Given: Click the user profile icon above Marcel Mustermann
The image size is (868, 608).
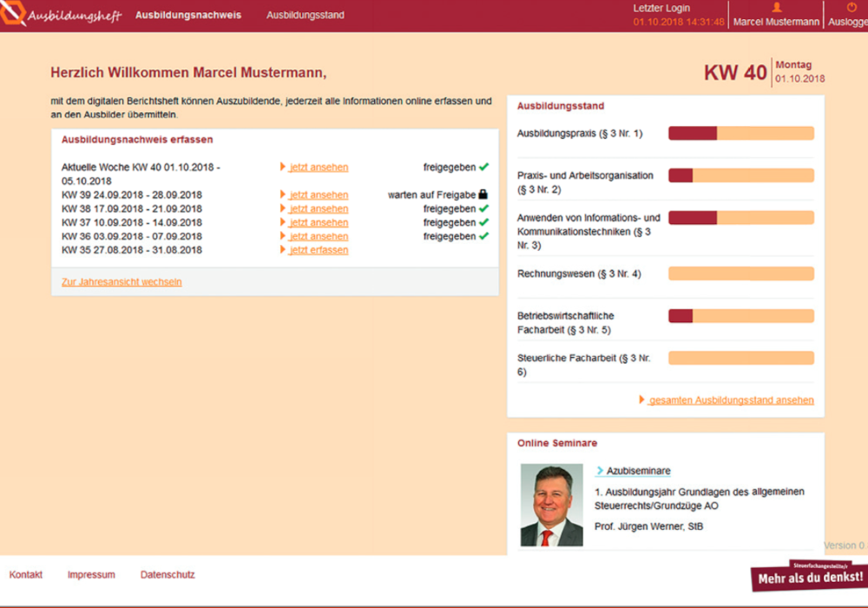Looking at the screenshot, I should [776, 8].
